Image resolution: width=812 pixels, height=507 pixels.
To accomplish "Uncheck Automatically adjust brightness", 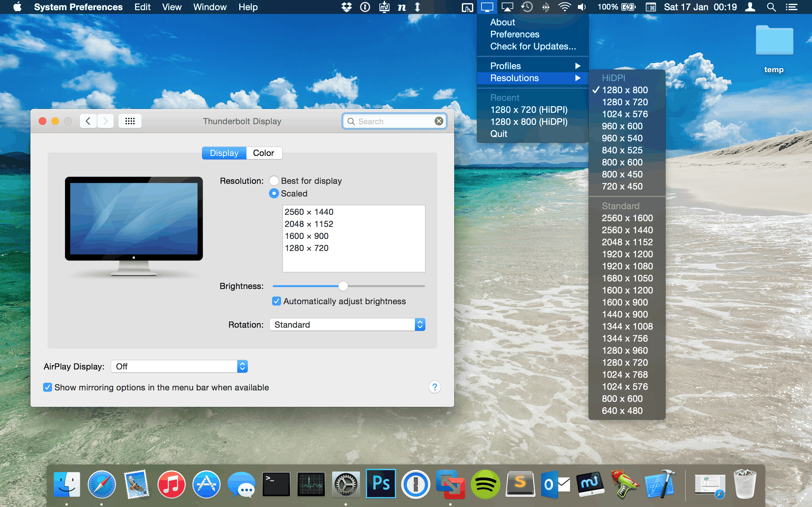I will (x=277, y=301).
